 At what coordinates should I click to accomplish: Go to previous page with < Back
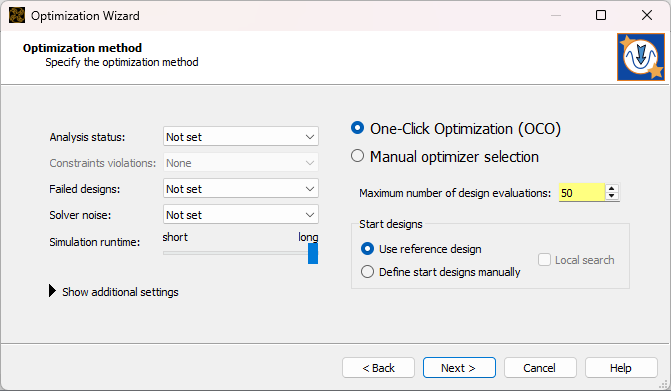pyautogui.click(x=378, y=367)
